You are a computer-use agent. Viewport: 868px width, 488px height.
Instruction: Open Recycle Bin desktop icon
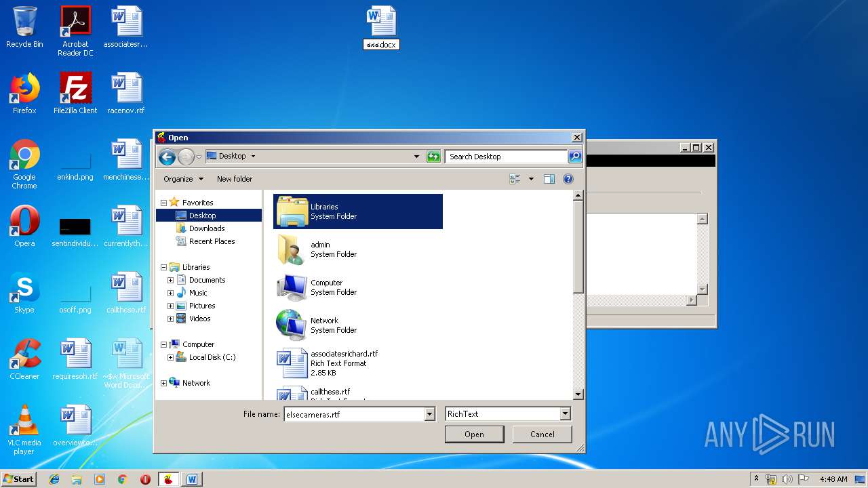tap(24, 27)
